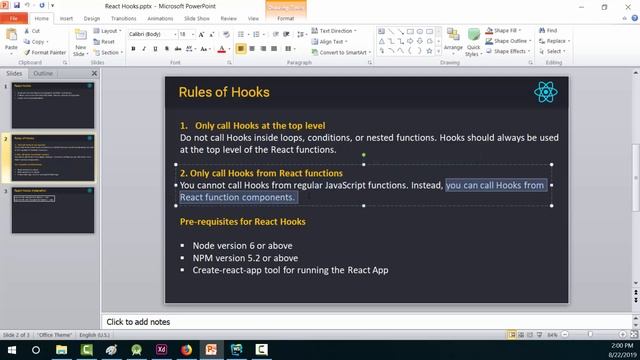Open the Section dropdown
The image size is (640, 360).
[x=108, y=53]
